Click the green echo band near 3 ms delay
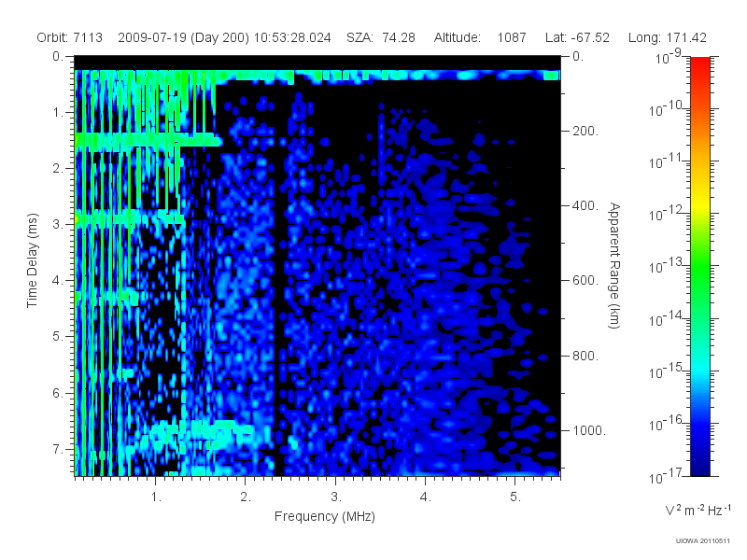Viewport: 747px width, 560px height. (x=130, y=218)
